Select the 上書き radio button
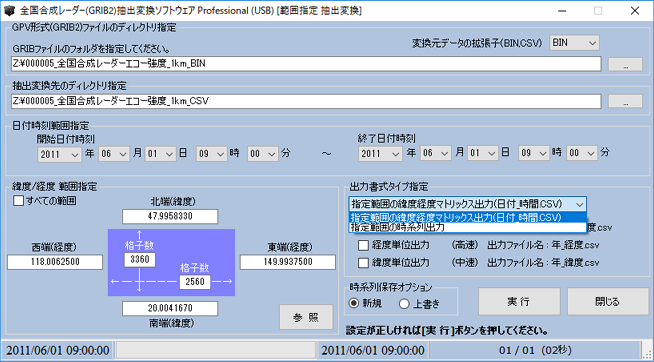Screen dimensions: 654x362 click(404, 303)
